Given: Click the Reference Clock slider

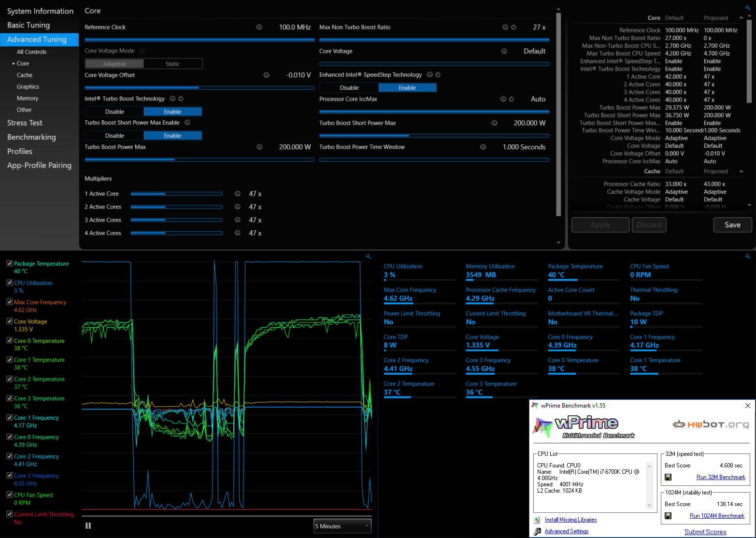Looking at the screenshot, I should point(200,40).
